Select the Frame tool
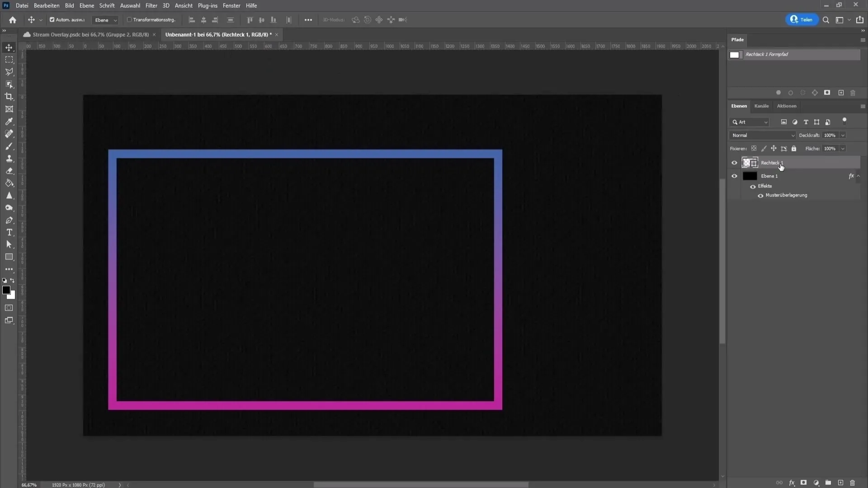868x488 pixels. [x=9, y=109]
